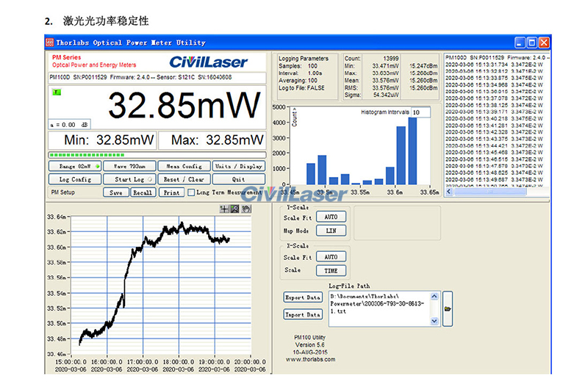Click the Mean 33.576mW value
This screenshot has width=588, height=387.
point(385,81)
